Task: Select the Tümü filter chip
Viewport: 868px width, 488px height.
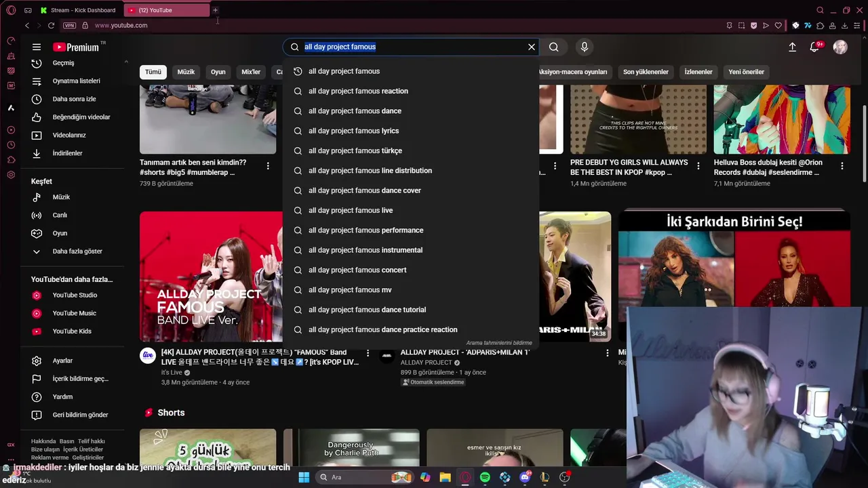Action: click(x=153, y=72)
